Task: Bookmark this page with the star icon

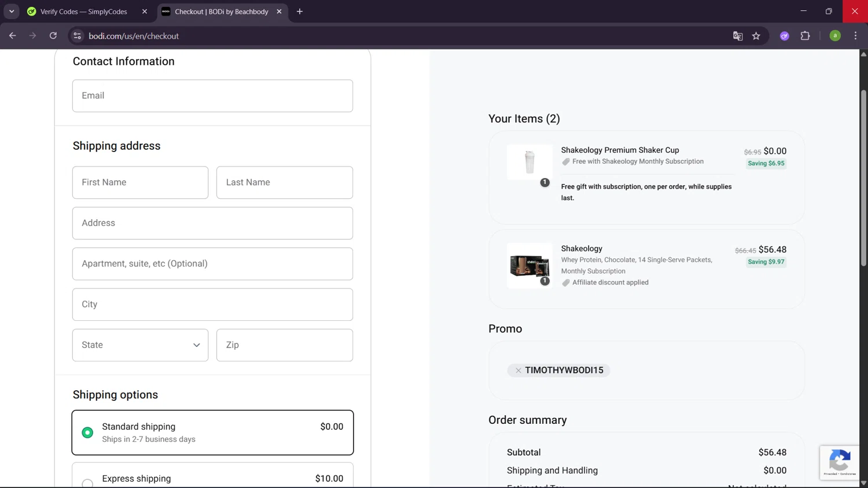Action: (x=756, y=36)
